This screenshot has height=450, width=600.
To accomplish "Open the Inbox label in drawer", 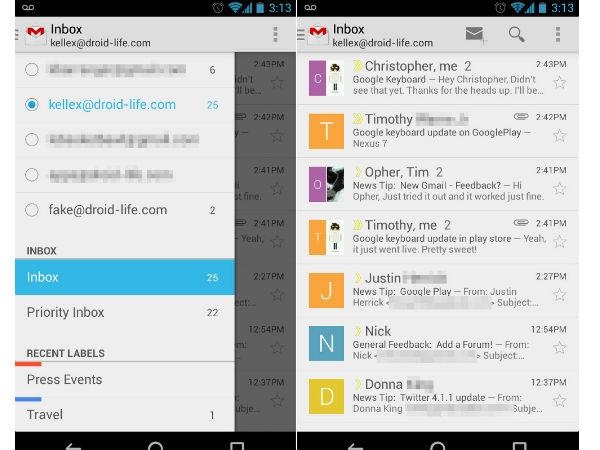I will pos(125,277).
